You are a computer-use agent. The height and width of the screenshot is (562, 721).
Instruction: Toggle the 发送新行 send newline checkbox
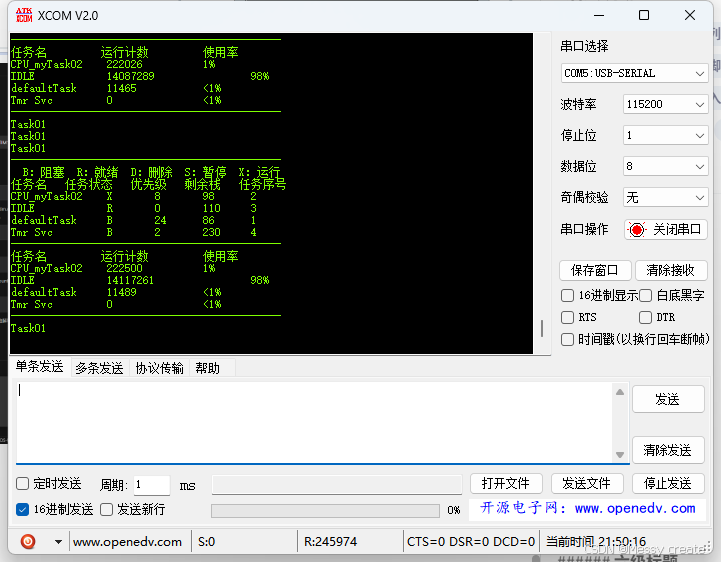click(107, 509)
